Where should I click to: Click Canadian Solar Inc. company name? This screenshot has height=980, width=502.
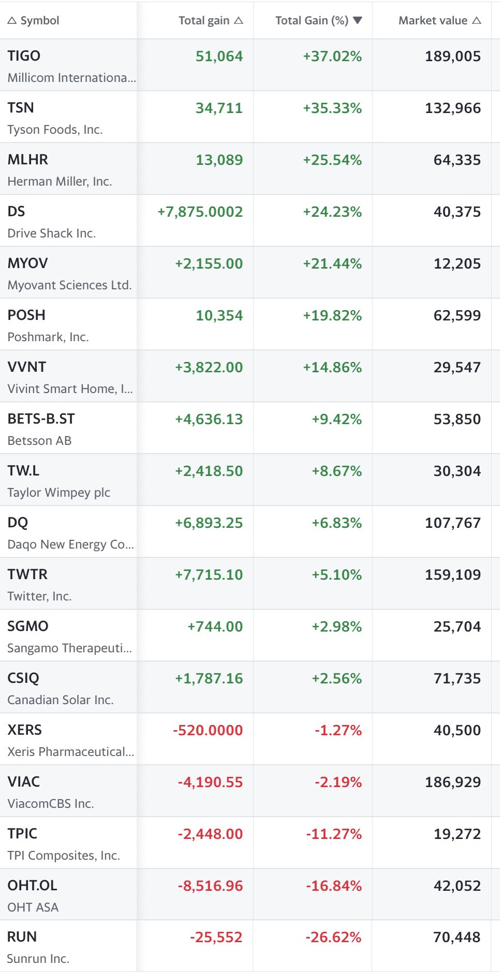[60, 700]
